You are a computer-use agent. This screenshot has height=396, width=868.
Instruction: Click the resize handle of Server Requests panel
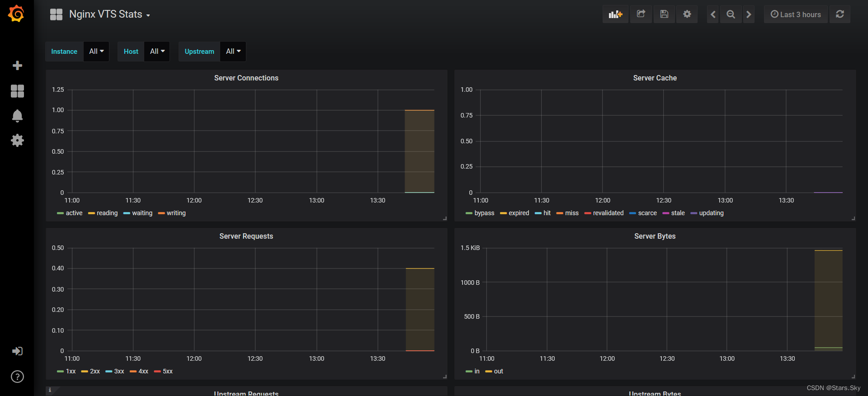(x=445, y=377)
